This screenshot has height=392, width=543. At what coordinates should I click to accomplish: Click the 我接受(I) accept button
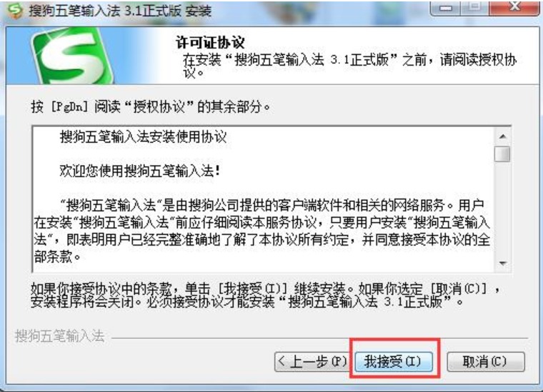[394, 362]
